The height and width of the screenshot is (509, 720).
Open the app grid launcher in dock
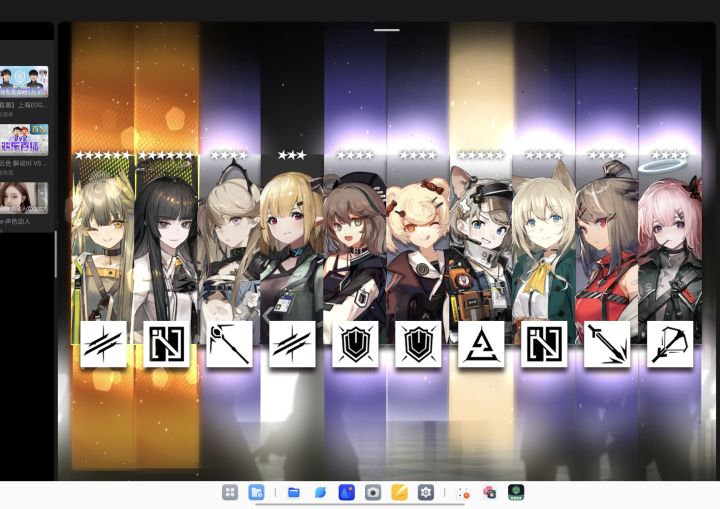coord(230,493)
